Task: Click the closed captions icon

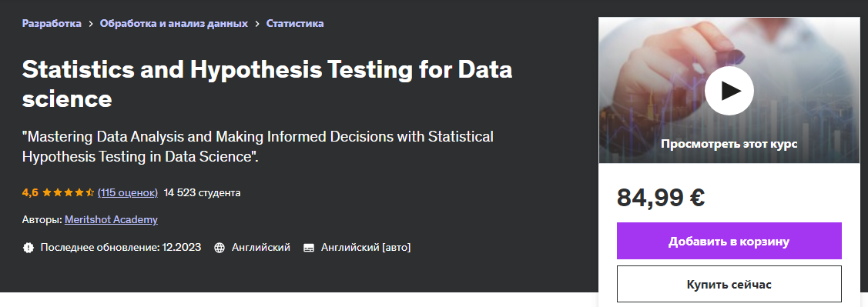Action: tap(309, 248)
